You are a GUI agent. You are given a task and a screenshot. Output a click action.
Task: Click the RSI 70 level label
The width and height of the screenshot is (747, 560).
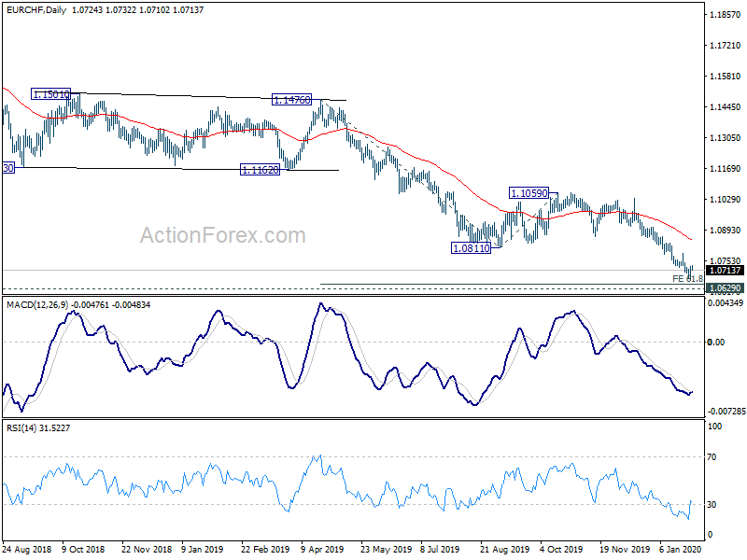[x=712, y=457]
